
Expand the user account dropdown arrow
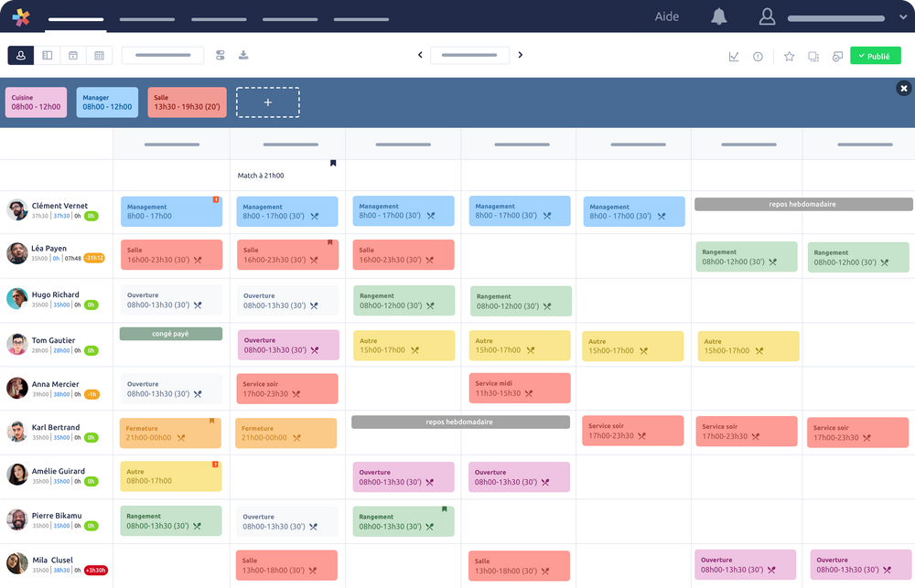tap(902, 17)
